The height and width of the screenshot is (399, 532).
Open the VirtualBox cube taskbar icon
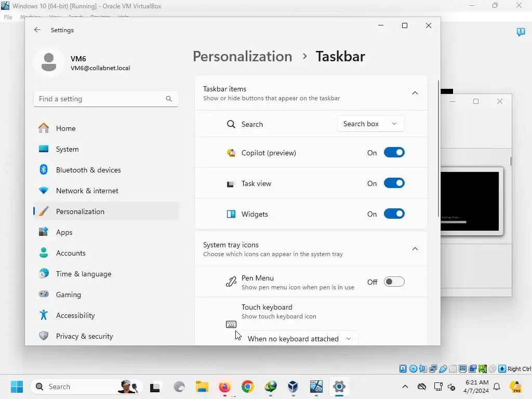tap(293, 387)
